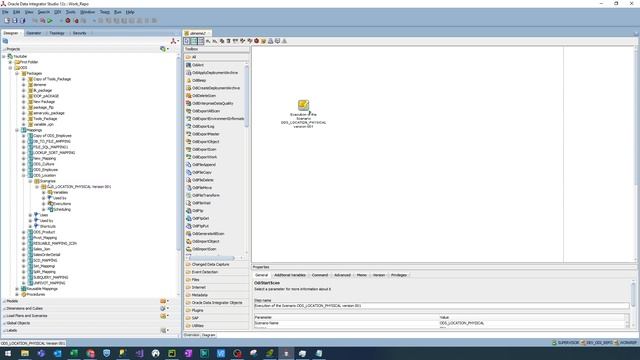Screen dimensions: 640x360
Task: Open the Changed Data Capture toolbox category
Action: click(216, 264)
